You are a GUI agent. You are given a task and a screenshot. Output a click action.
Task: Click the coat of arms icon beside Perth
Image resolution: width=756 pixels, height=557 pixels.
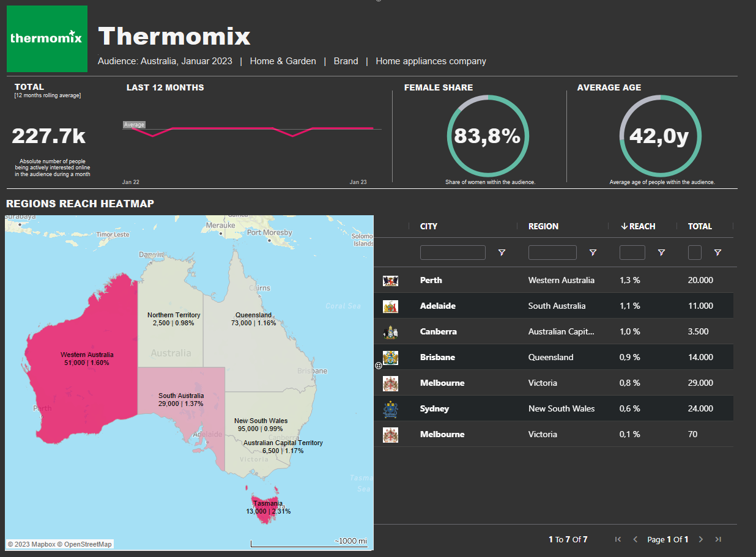point(390,281)
